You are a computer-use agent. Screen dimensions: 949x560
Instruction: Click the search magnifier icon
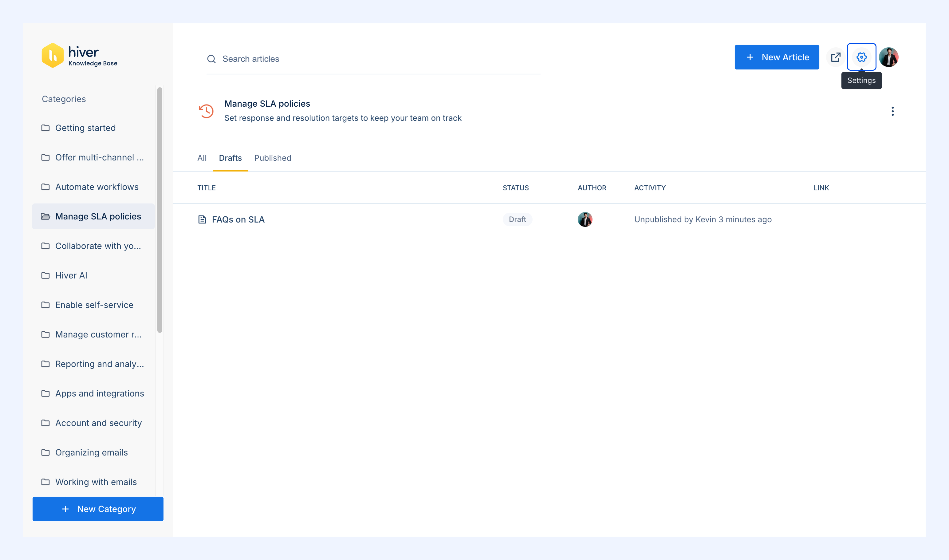click(x=211, y=59)
